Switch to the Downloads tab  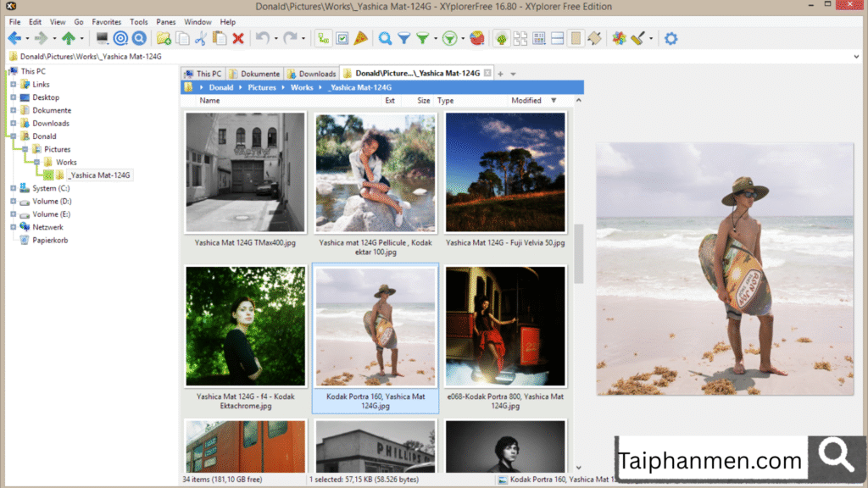click(x=312, y=74)
